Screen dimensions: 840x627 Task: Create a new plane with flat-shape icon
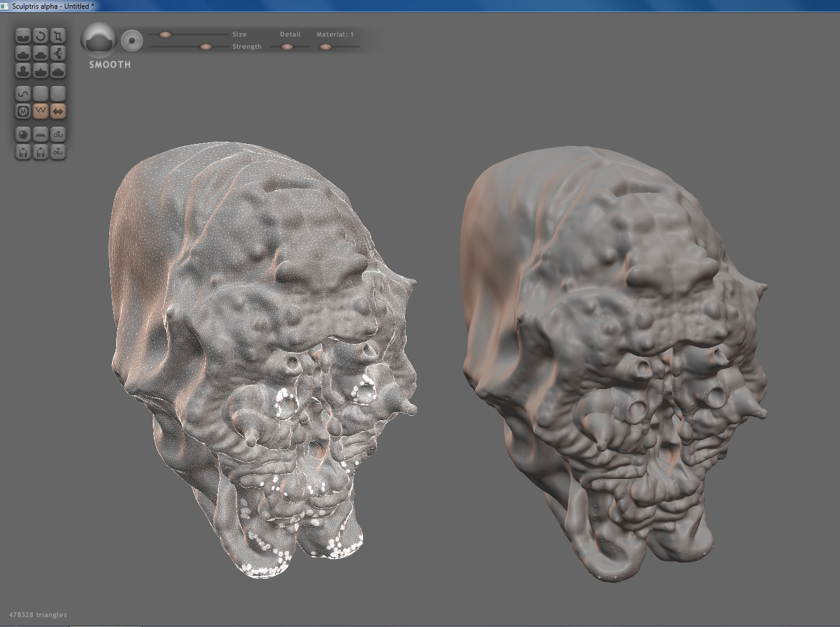click(41, 135)
